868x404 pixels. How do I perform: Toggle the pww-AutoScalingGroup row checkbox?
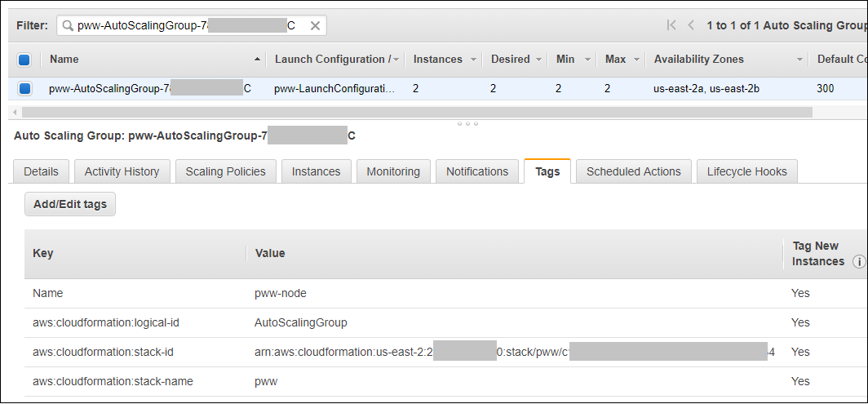coord(24,88)
